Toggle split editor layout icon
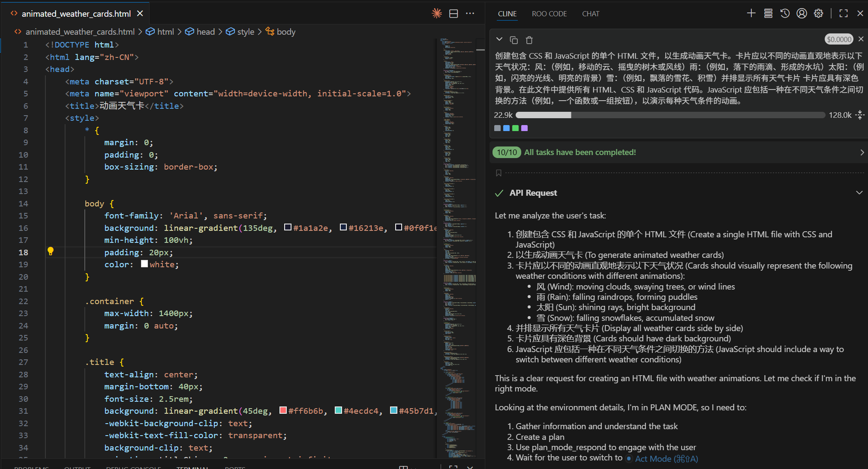The width and height of the screenshot is (868, 469). click(x=454, y=13)
